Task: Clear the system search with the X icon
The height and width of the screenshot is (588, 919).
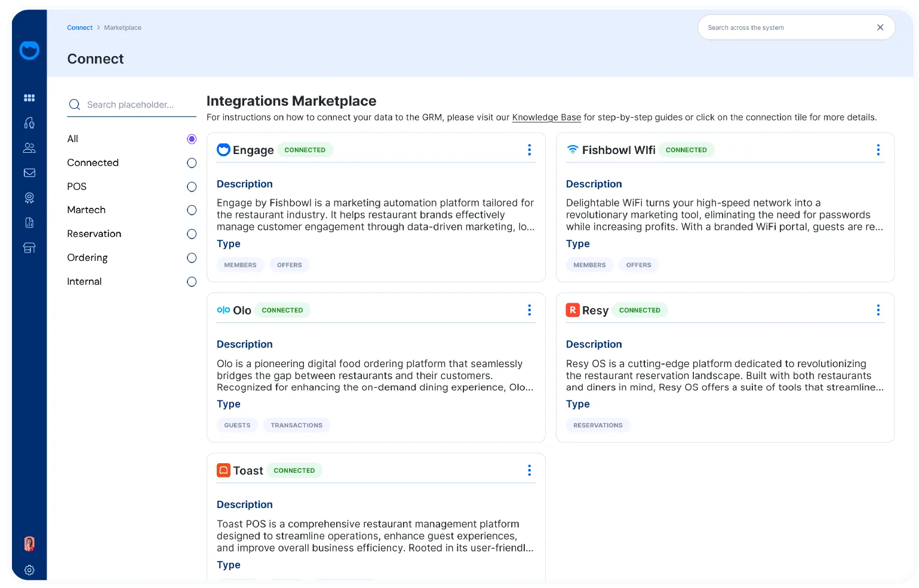Action: point(880,27)
